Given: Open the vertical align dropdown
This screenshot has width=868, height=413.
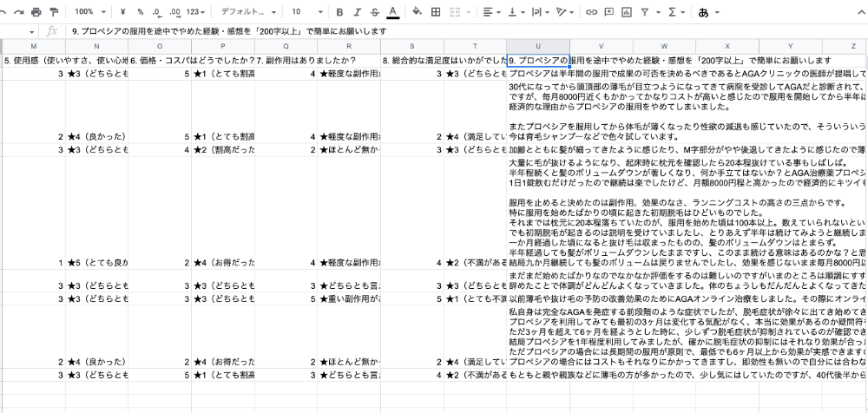Looking at the screenshot, I should 516,11.
